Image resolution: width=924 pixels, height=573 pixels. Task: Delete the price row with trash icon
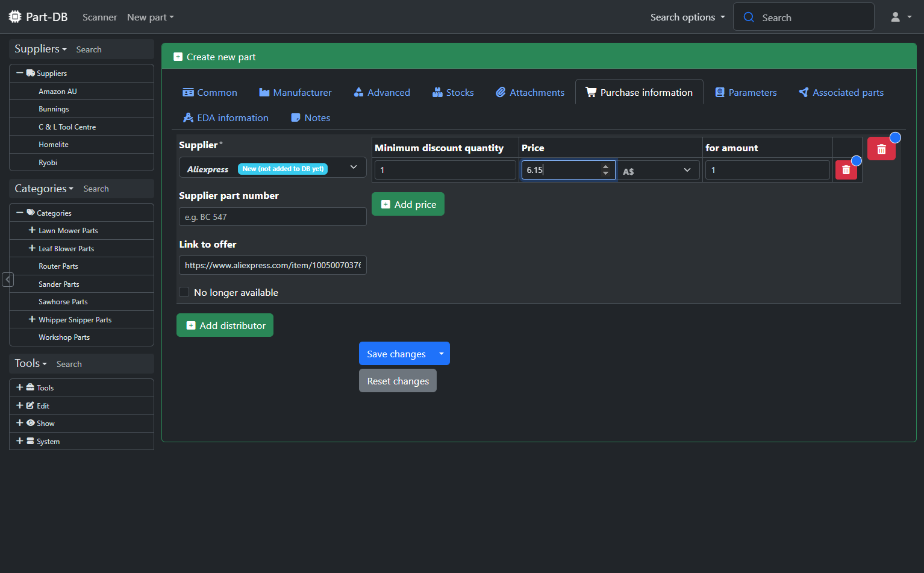846,170
